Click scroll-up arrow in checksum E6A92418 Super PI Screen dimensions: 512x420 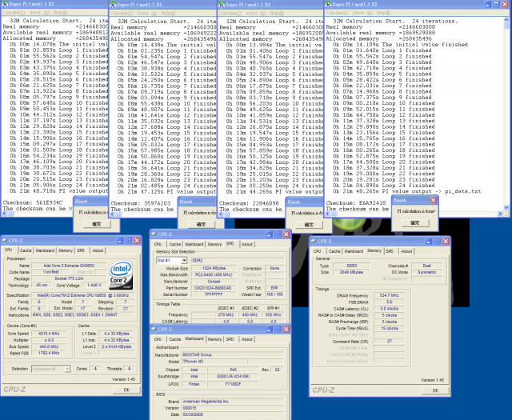tap(506, 19)
